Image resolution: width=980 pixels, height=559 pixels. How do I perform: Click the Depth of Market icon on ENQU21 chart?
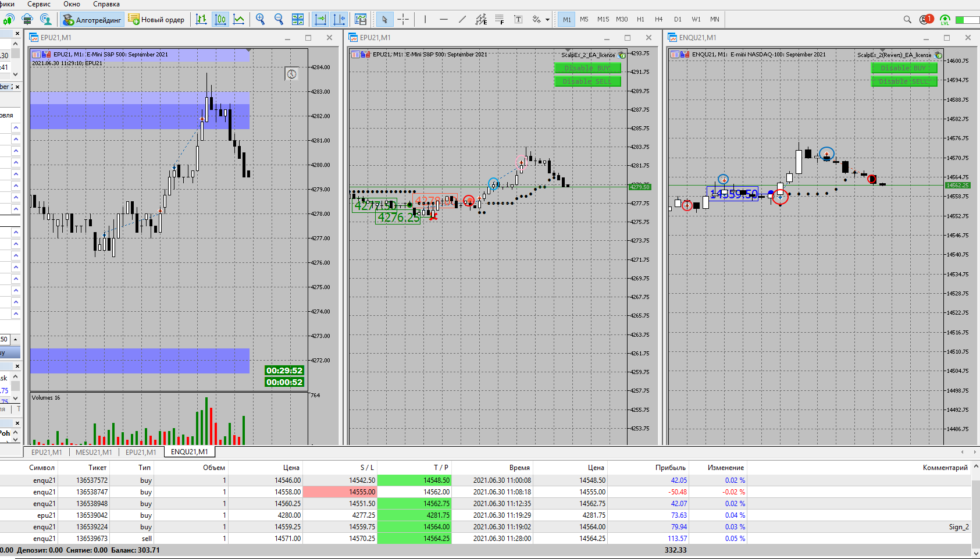[675, 55]
